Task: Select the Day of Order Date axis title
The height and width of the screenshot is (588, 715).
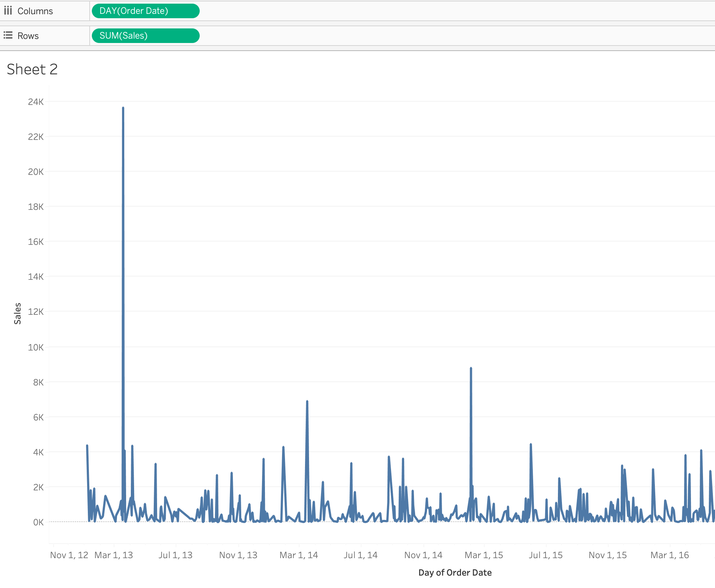Action: coord(455,572)
